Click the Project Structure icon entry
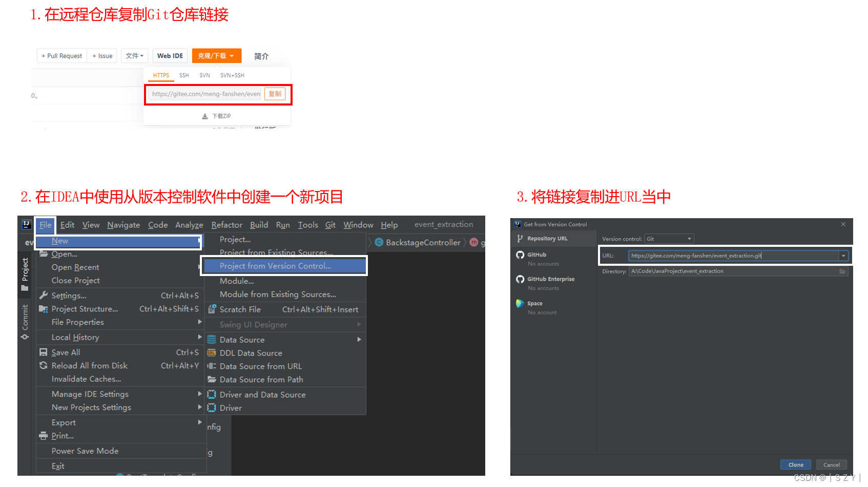This screenshot has height=487, width=868. pyautogui.click(x=44, y=309)
